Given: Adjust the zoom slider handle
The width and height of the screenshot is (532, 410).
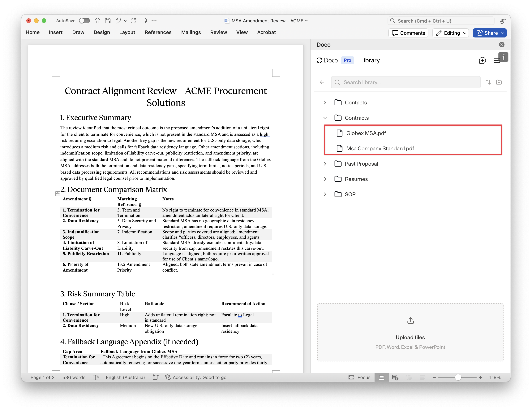Looking at the screenshot, I should click(458, 377).
